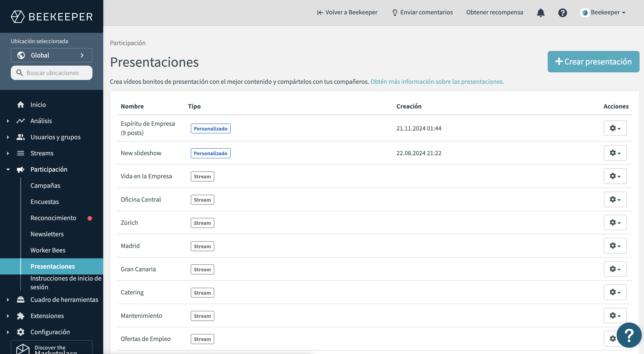This screenshot has height=354, width=644.
Task: Open Reconocimiento section
Action: pos(53,218)
